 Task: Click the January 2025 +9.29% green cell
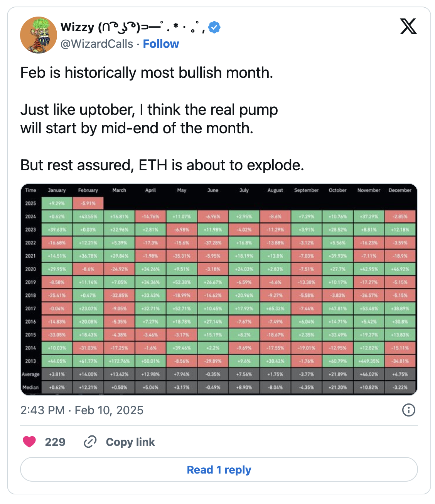pos(57,203)
